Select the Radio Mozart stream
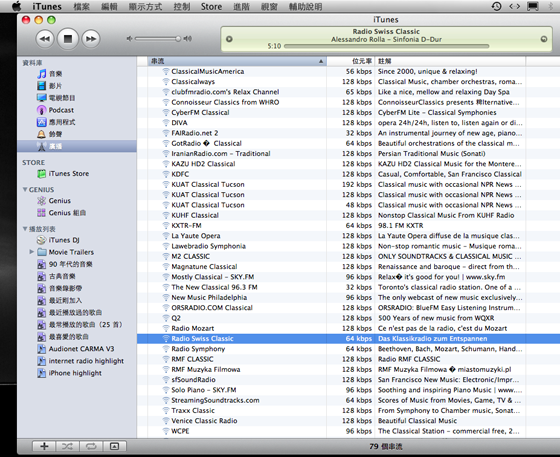The image size is (560, 457). (x=348, y=328)
